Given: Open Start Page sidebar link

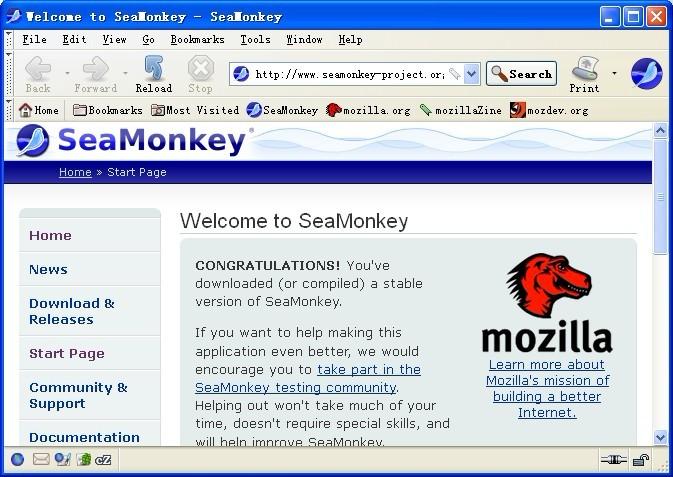Looking at the screenshot, I should tap(67, 353).
